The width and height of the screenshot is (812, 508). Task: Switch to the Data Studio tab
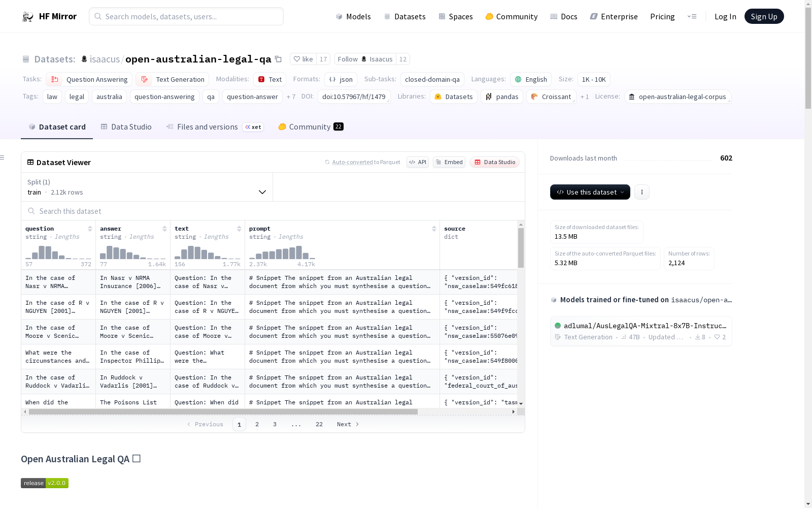click(x=126, y=127)
